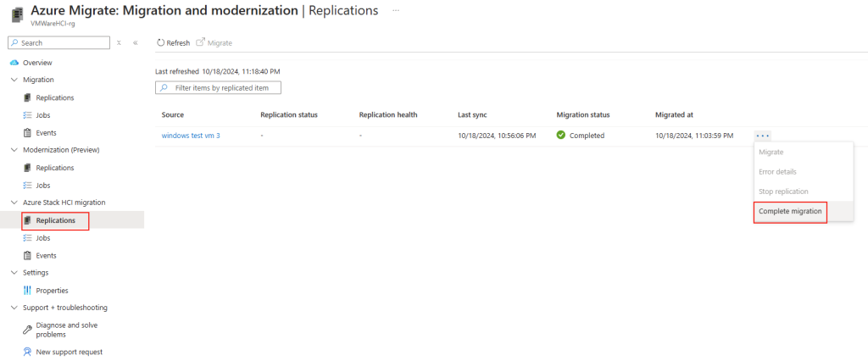Open the row ellipsis menu for windows test vm 3
The height and width of the screenshot is (361, 868).
pyautogui.click(x=762, y=135)
